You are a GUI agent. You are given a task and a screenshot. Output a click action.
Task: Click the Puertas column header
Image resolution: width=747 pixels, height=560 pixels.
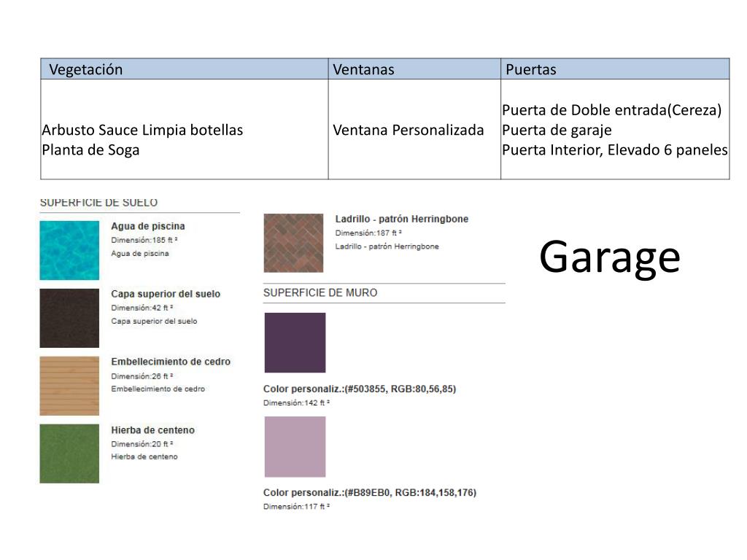[615, 69]
